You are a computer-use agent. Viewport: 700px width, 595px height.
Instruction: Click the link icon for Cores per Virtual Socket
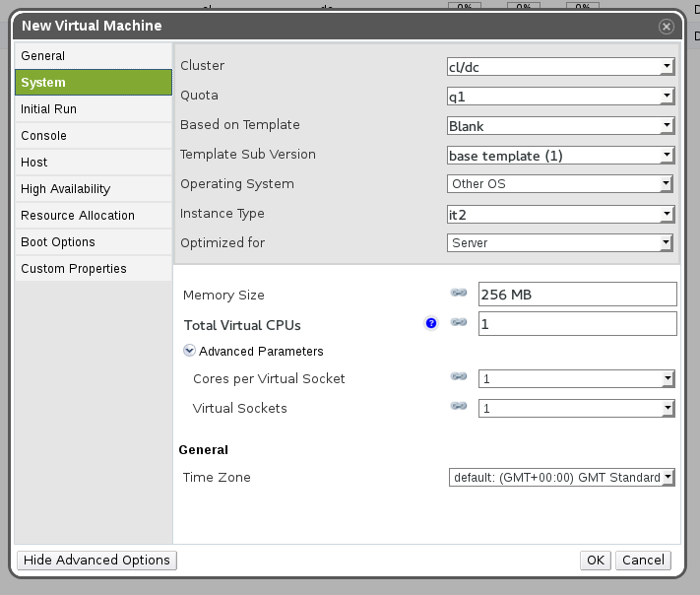tap(458, 377)
